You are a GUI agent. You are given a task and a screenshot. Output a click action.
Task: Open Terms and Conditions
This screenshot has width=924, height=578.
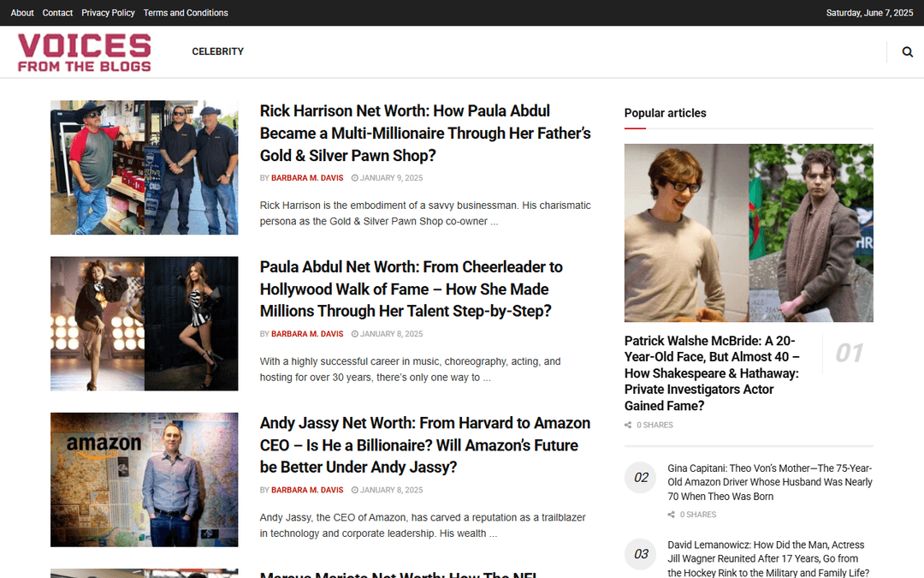point(186,13)
